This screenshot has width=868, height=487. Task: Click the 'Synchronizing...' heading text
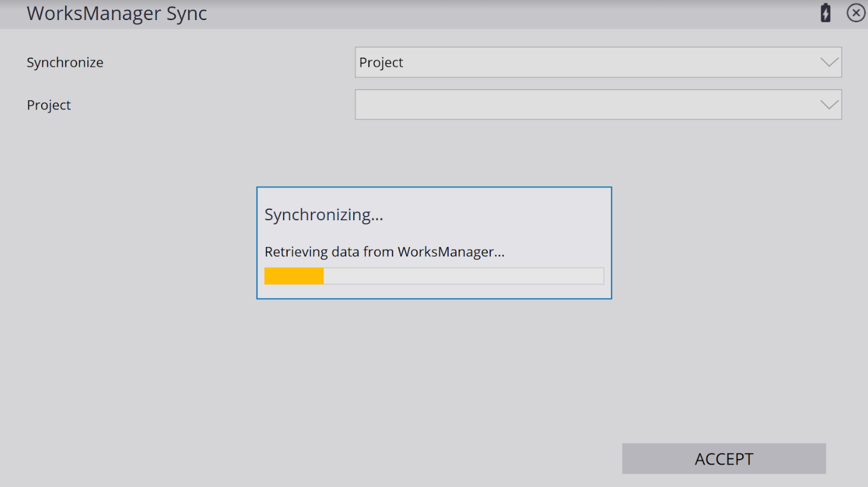coord(324,215)
